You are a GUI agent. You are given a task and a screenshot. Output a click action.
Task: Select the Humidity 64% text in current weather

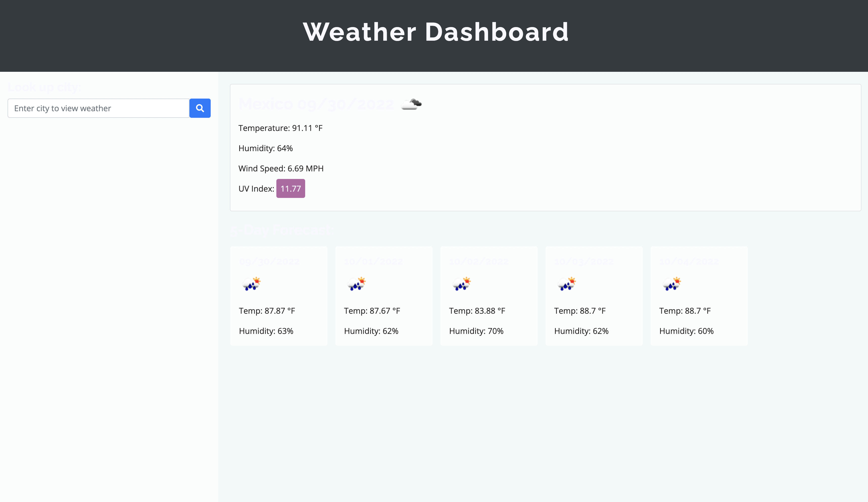[x=265, y=148]
